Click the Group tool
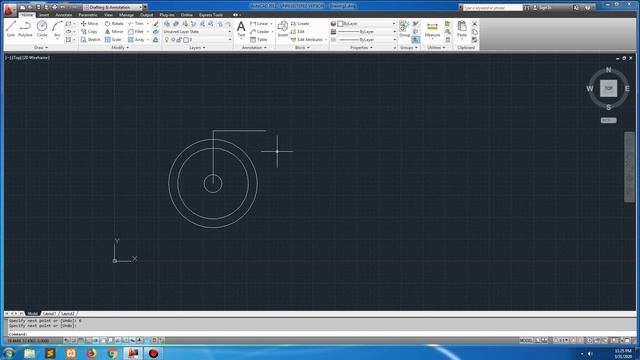 tap(404, 29)
